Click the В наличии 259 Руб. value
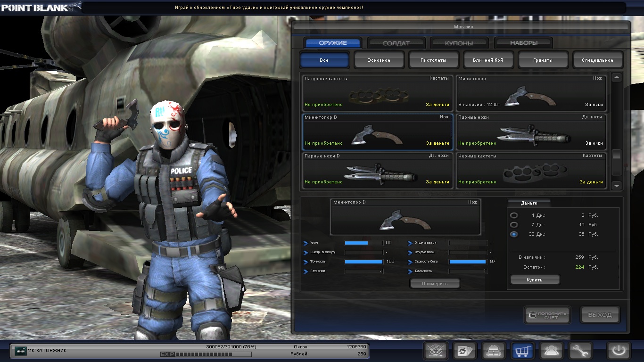This screenshot has height=362, width=644. (x=586, y=257)
